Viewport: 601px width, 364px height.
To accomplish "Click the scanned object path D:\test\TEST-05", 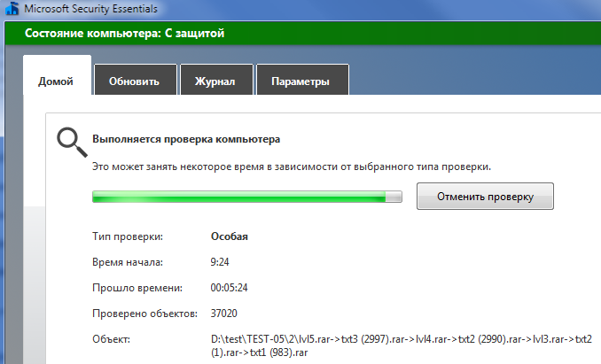I will (402, 345).
